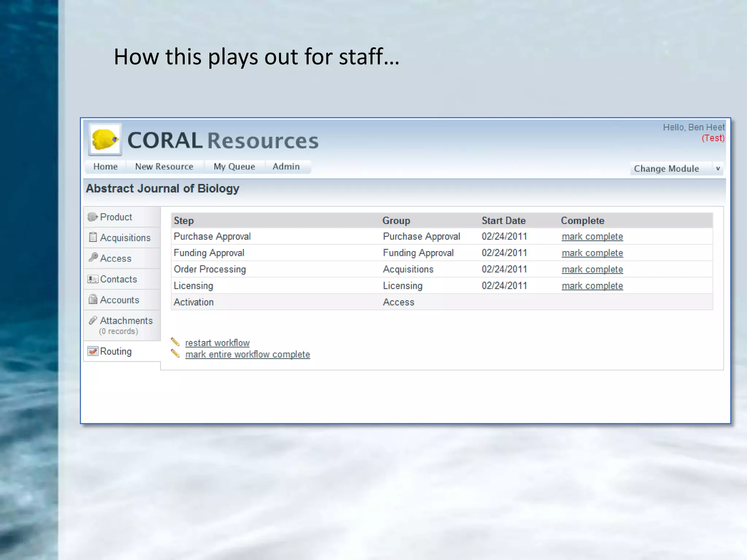
Task: Click the restart workflow link
Action: point(217,343)
